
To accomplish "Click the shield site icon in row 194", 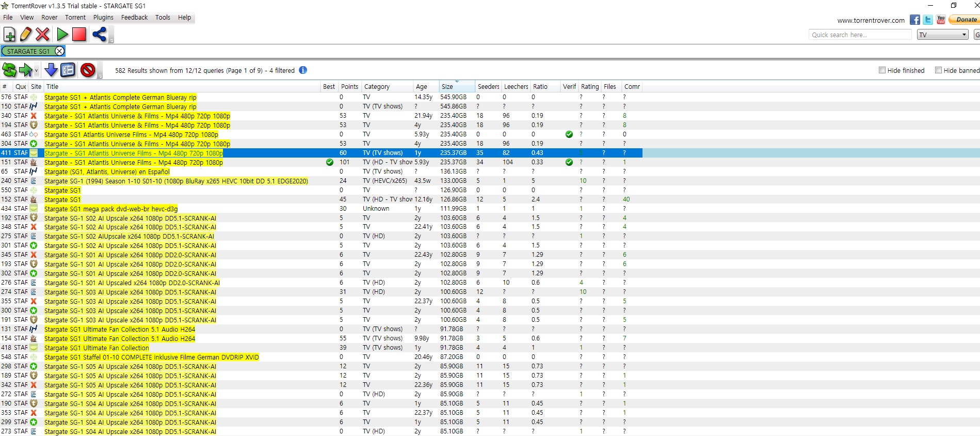I will pyautogui.click(x=34, y=125).
